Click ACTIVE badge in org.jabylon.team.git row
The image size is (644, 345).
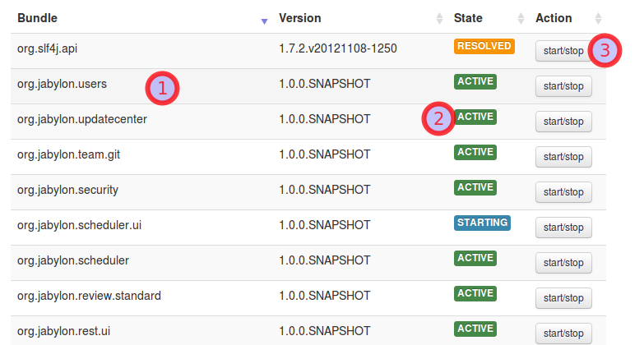(475, 152)
